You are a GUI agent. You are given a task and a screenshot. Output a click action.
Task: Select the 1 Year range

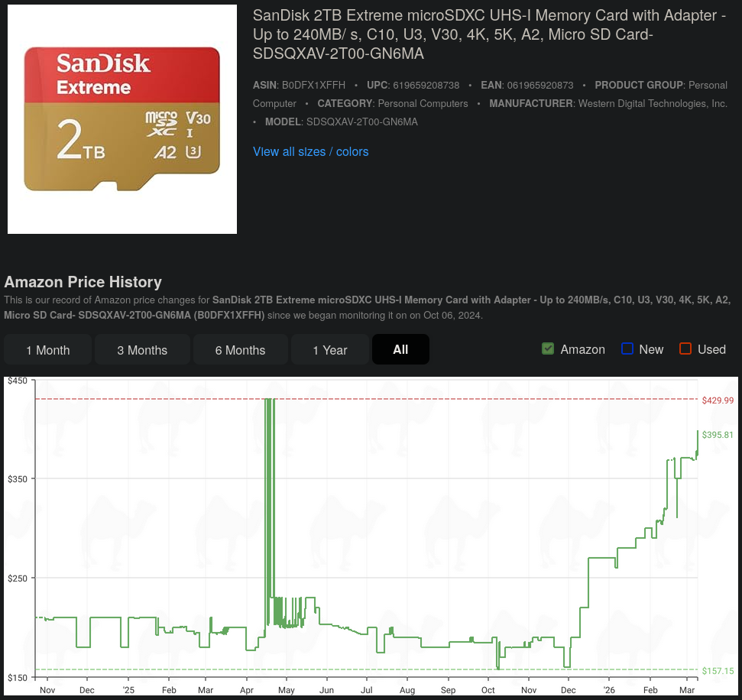[x=330, y=350]
